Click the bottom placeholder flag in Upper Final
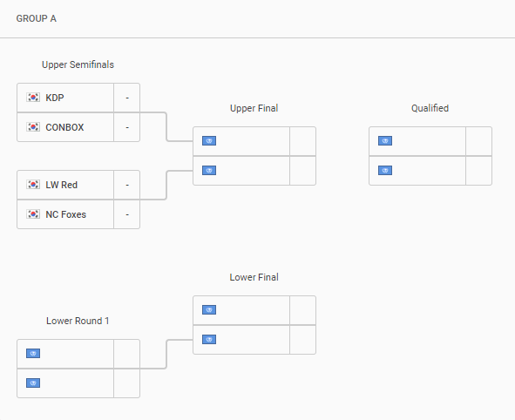This screenshot has height=420, width=515. [x=209, y=171]
